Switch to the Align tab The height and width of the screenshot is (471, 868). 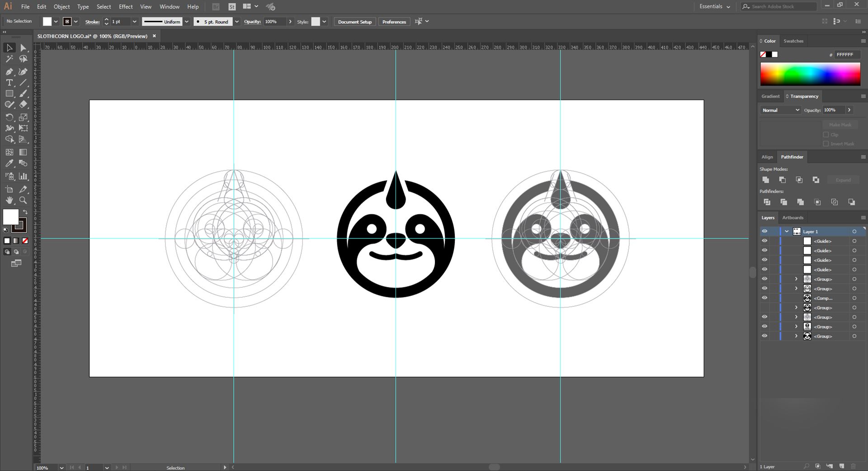(767, 157)
